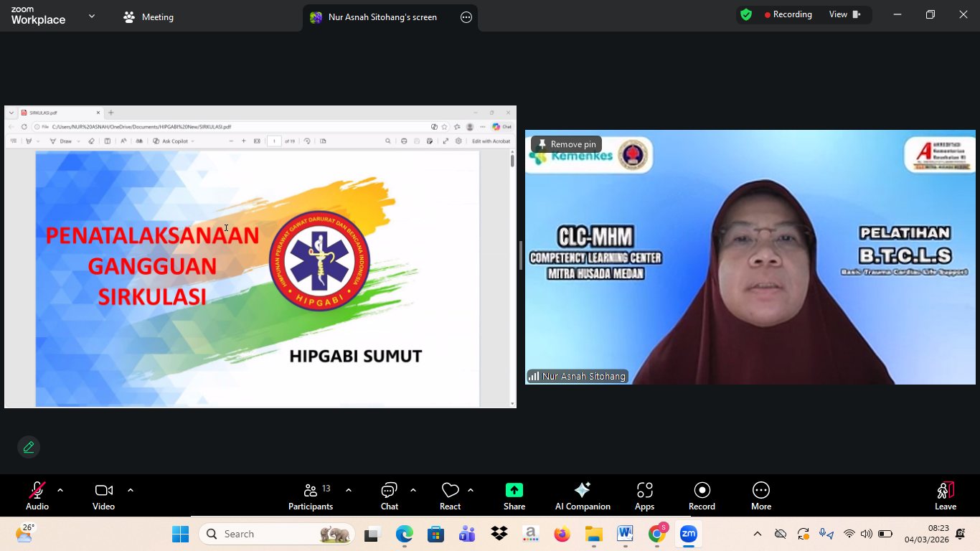Click the React heart icon
The width and height of the screenshot is (980, 551).
click(450, 496)
